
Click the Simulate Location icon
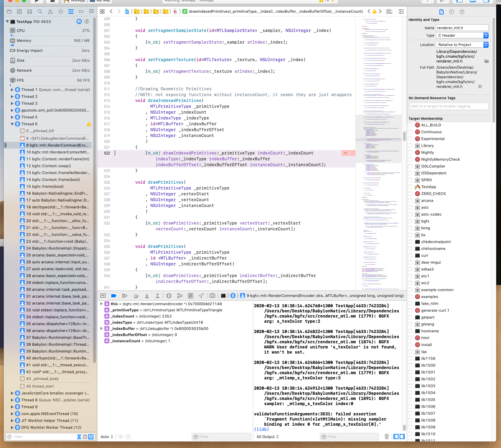pyautogui.click(x=201, y=296)
